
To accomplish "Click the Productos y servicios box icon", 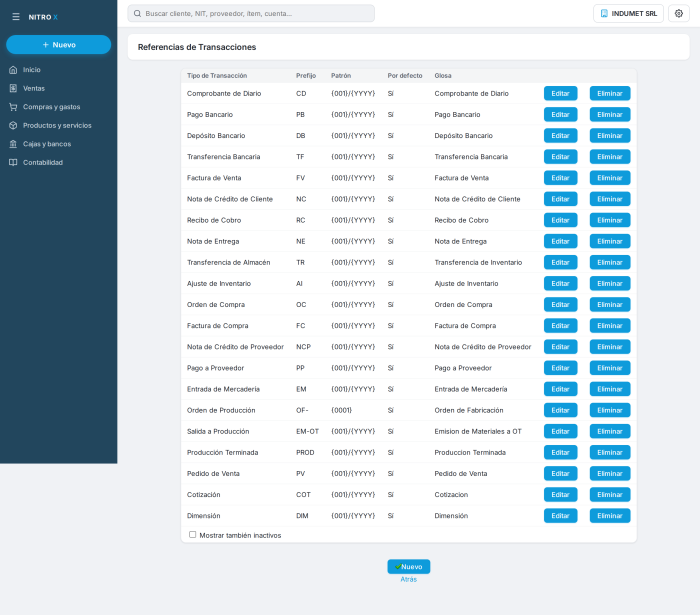I will pyautogui.click(x=13, y=125).
